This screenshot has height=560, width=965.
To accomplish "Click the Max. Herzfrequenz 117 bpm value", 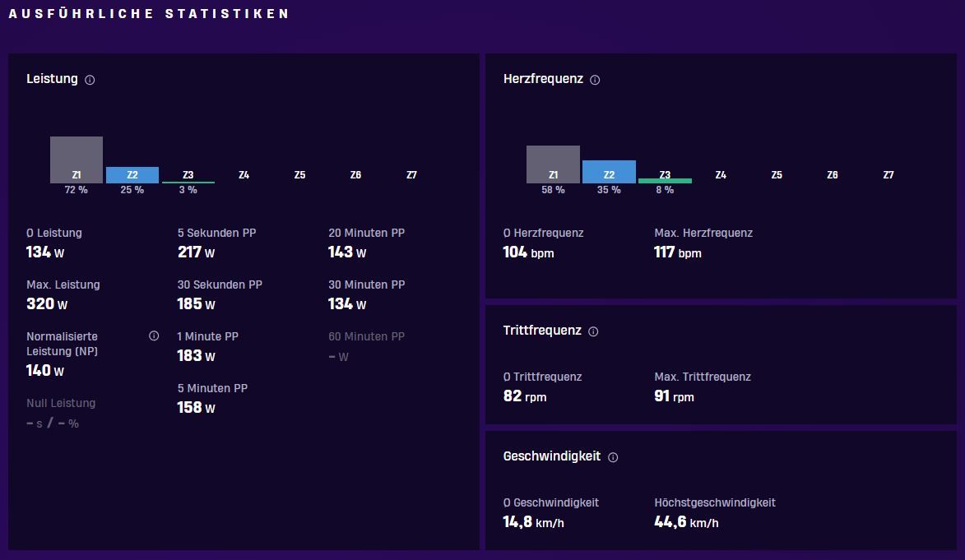I will pos(678,252).
